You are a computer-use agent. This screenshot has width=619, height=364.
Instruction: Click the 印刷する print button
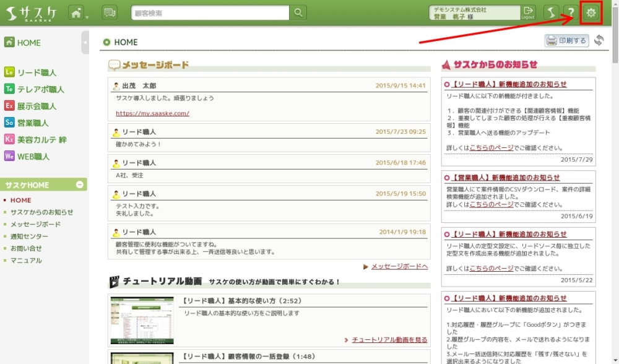(566, 41)
